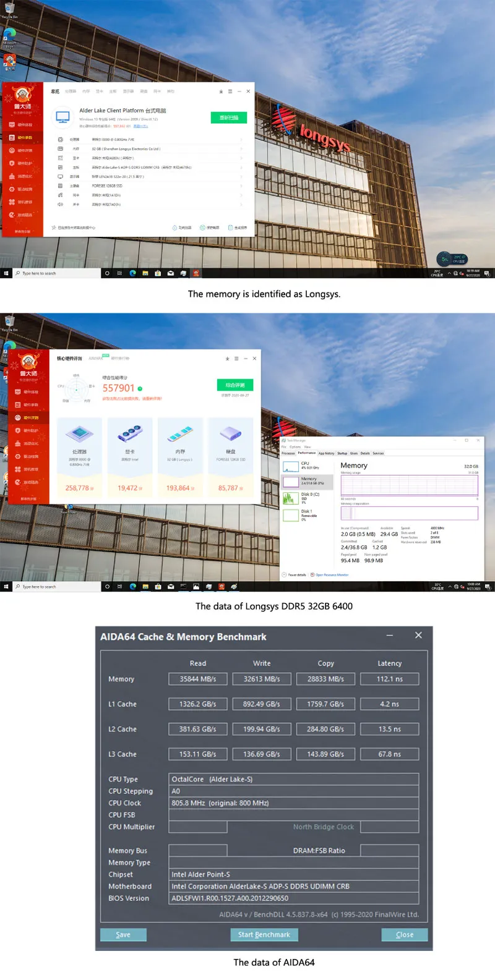495x980 pixels.
Task: Switch to the AIMARK tab in Lu Master
Action: coord(96,359)
